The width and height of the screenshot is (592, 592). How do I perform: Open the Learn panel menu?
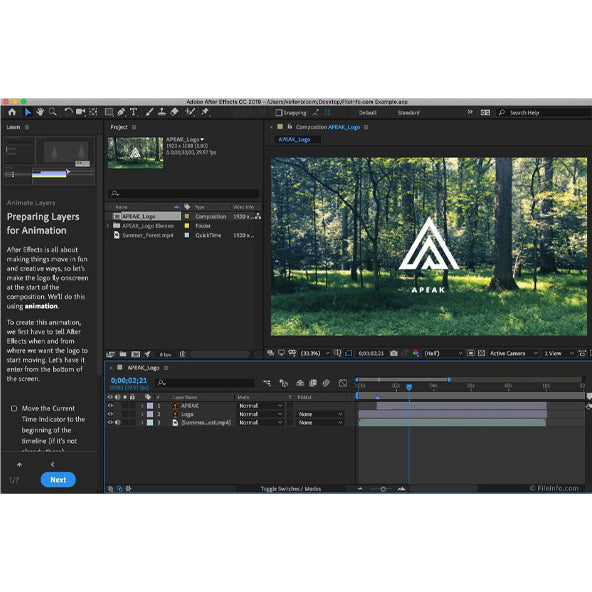click(27, 127)
